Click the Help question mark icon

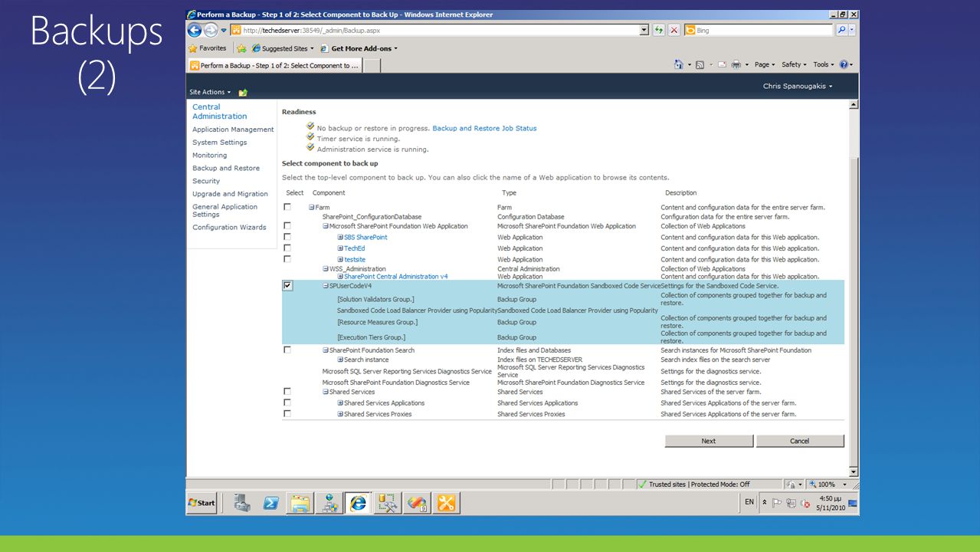(x=844, y=65)
